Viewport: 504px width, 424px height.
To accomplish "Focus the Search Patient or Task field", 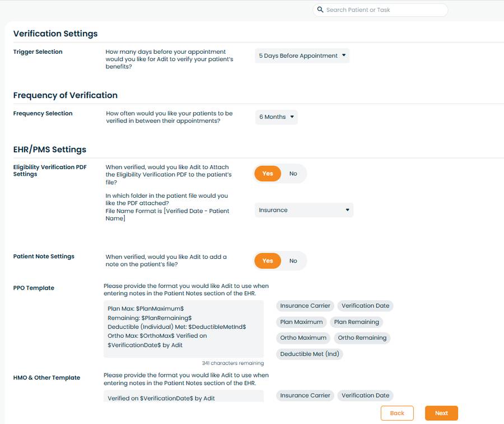I will [x=380, y=10].
